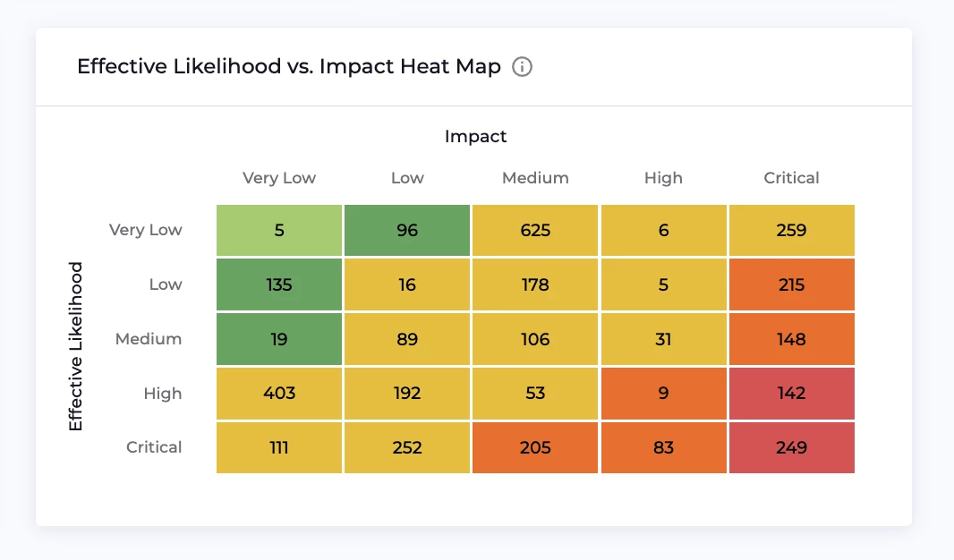This screenshot has height=560, width=954.
Task: Click the cell with value 111
Action: pos(279,447)
